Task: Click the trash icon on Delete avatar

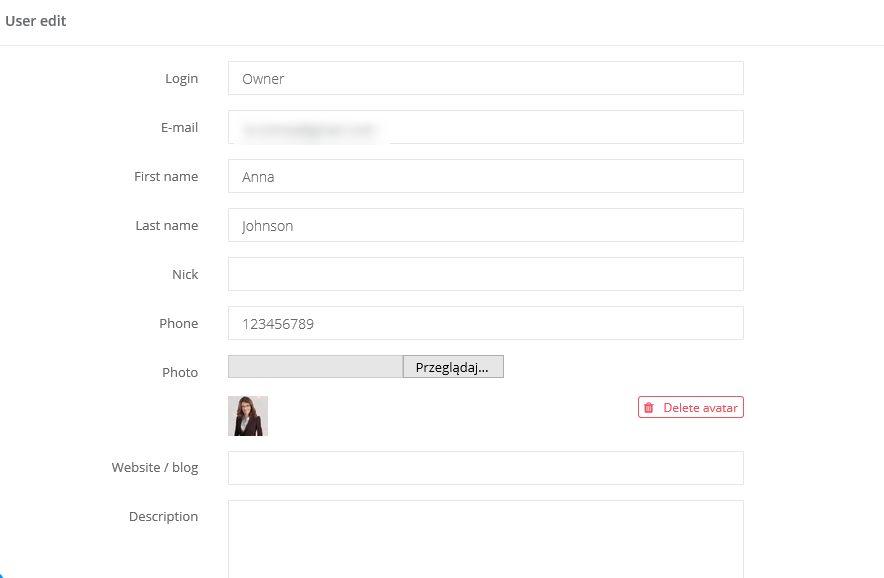Action: tap(649, 408)
